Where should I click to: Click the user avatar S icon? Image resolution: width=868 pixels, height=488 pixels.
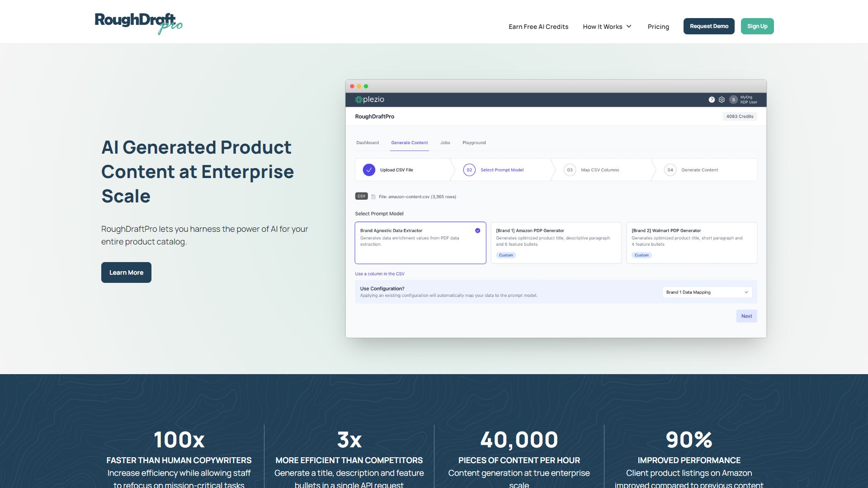tap(733, 100)
